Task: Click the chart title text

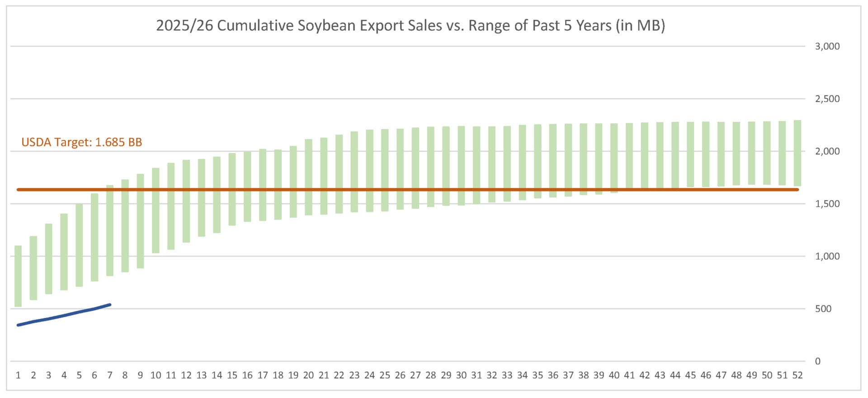Action: click(410, 26)
